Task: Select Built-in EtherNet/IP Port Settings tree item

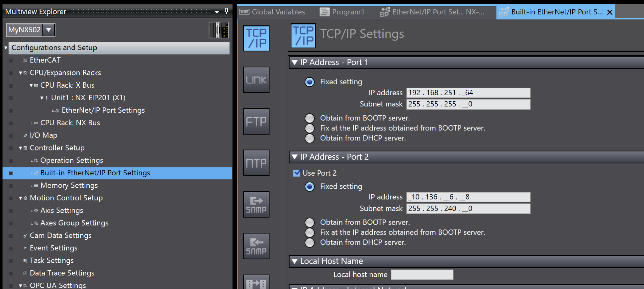Action: [x=95, y=173]
